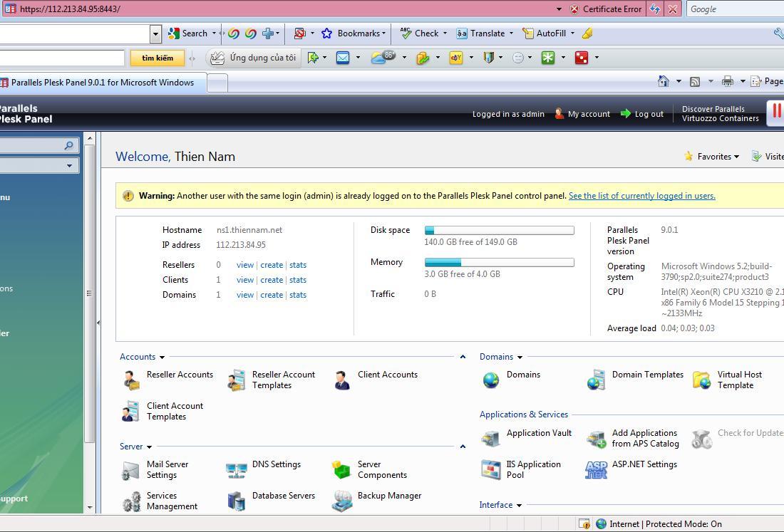Expand the Accounts group menu
Viewport: 784px width, 532px height.
[x=162, y=358]
